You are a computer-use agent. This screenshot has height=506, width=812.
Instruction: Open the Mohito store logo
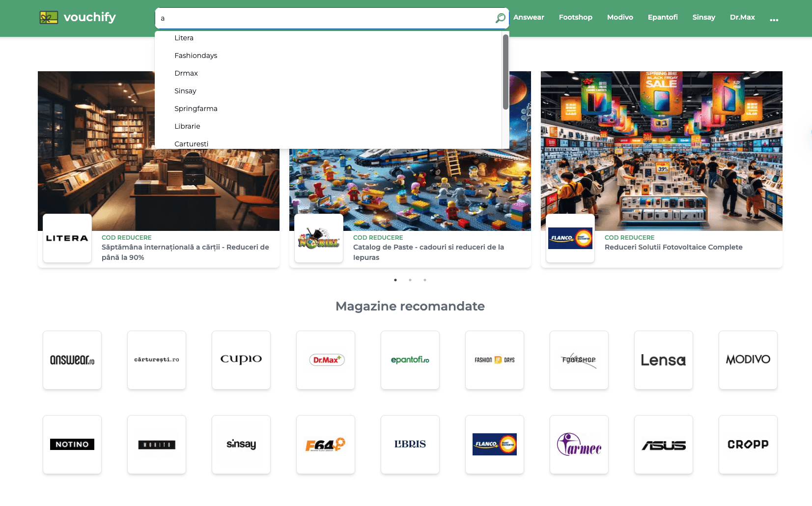pos(157,445)
